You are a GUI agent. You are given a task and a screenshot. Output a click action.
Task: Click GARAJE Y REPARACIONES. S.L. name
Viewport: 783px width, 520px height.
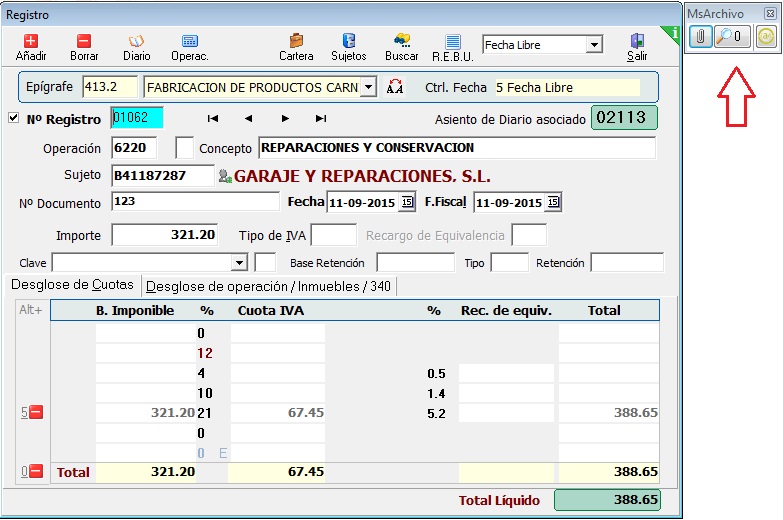pyautogui.click(x=362, y=176)
